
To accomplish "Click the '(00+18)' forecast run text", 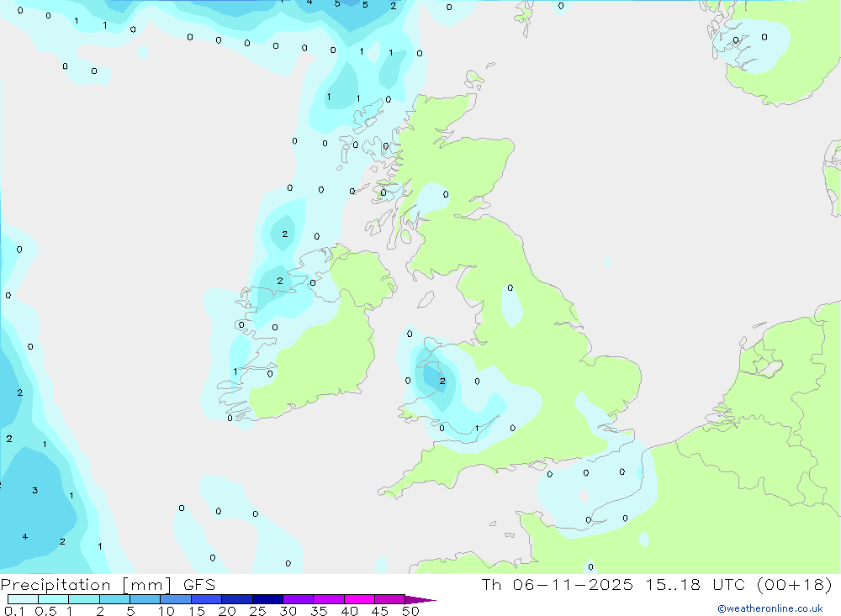I will 794,585.
